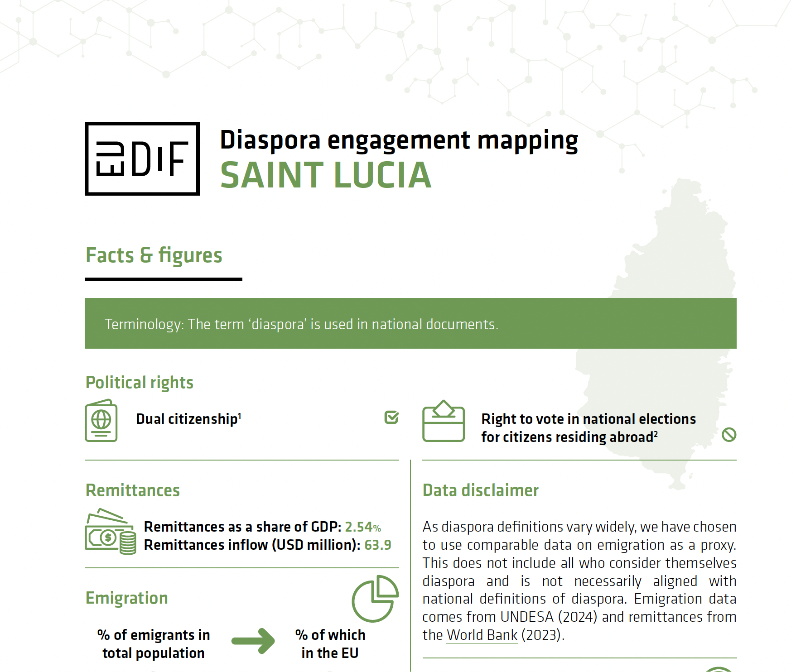This screenshot has height=672, width=796.
Task: Open the World Bank link
Action: tap(482, 635)
